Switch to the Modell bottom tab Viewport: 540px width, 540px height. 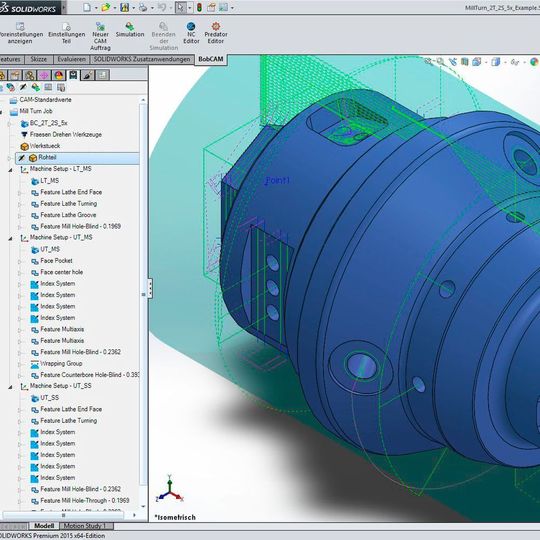(x=44, y=526)
